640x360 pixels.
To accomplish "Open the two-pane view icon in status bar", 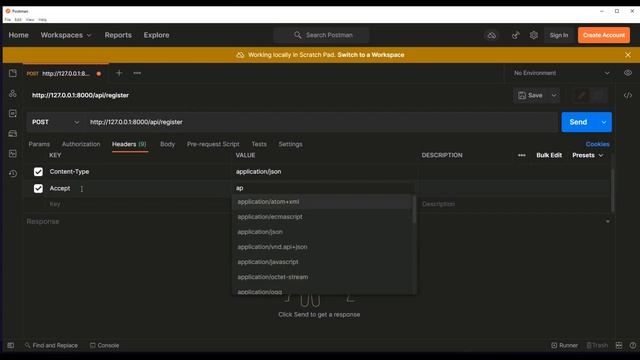I will pyautogui.click(x=619, y=345).
